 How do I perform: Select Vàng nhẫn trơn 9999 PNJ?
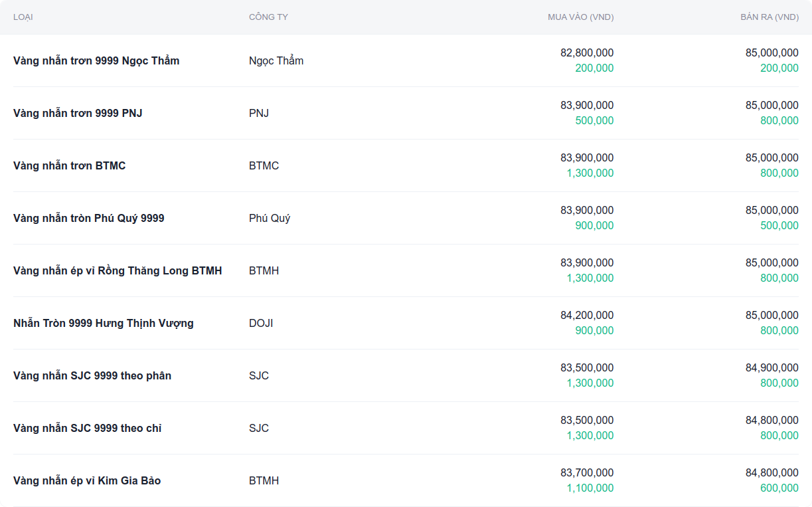tap(78, 113)
